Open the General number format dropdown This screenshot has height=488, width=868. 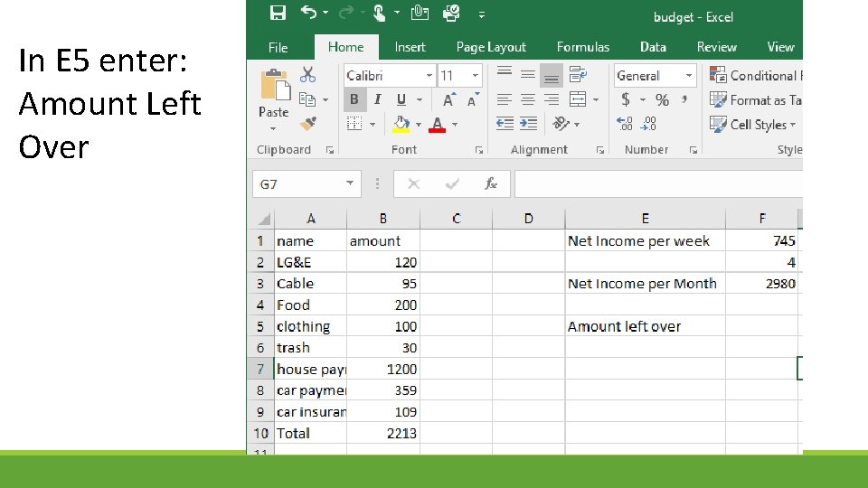pos(689,75)
